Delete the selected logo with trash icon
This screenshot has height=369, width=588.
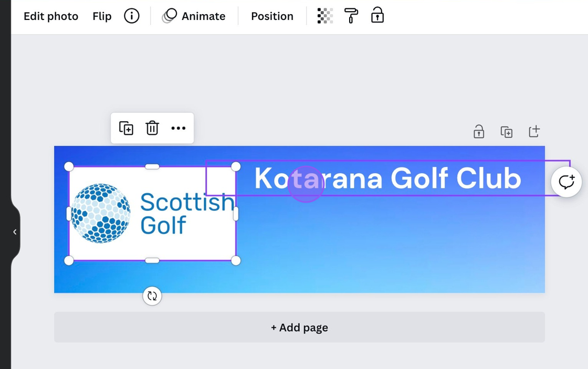click(x=152, y=128)
